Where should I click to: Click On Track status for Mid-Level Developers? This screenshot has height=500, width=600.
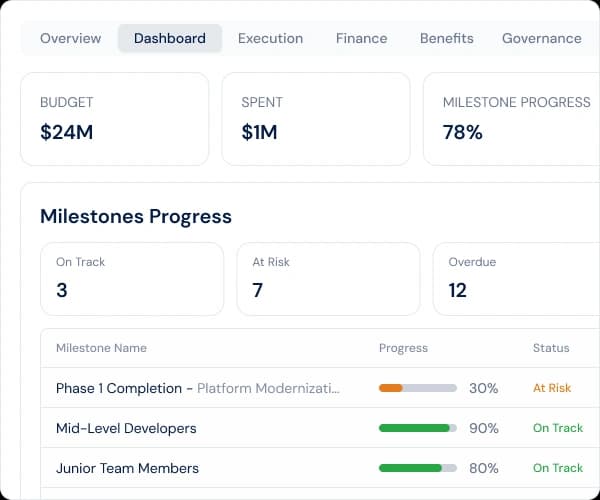pos(558,428)
